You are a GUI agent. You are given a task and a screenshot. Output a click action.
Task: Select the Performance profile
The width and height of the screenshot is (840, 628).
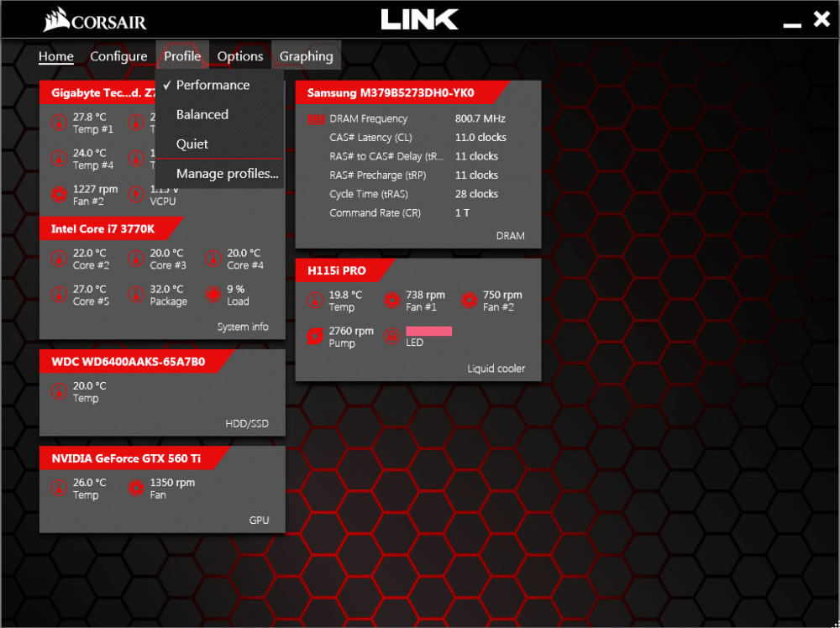[219, 85]
